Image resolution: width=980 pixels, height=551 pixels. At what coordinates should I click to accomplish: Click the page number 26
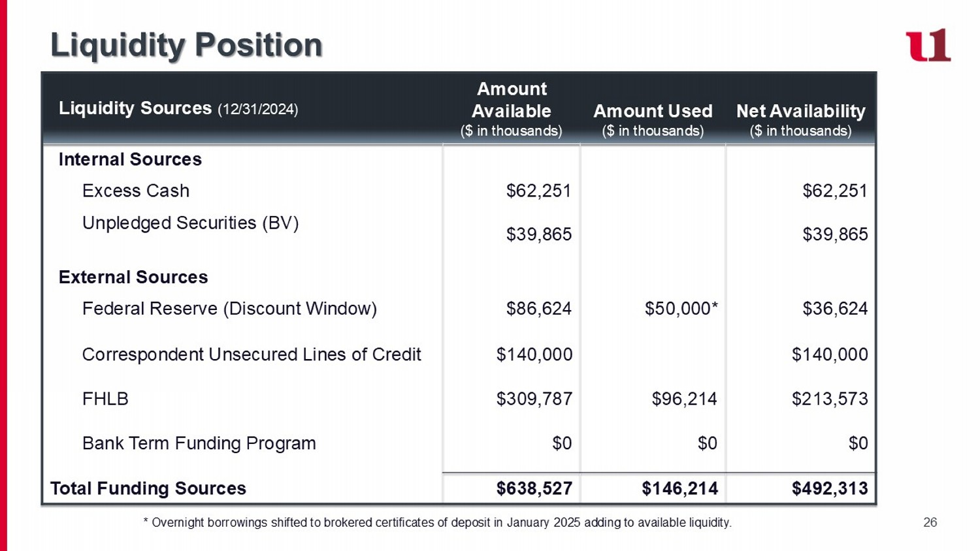(930, 522)
